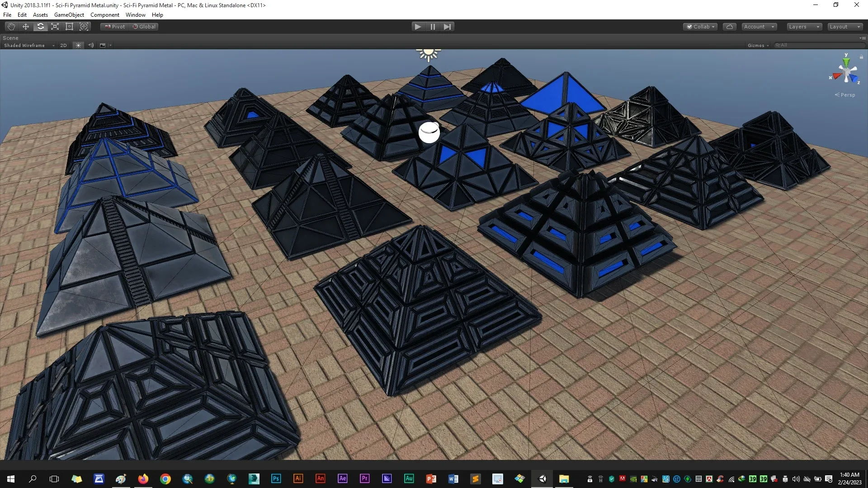Click the scene lighting toggle icon

pos(77,45)
